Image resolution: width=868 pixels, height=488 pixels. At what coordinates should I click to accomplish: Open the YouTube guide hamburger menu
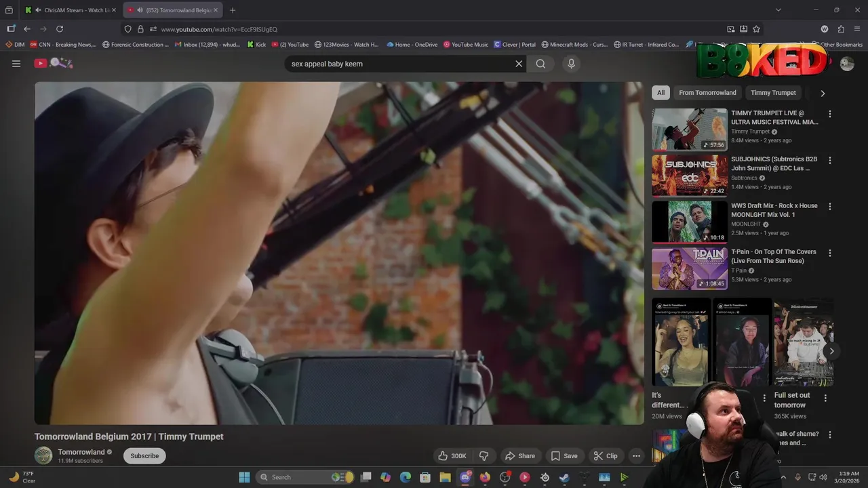16,64
